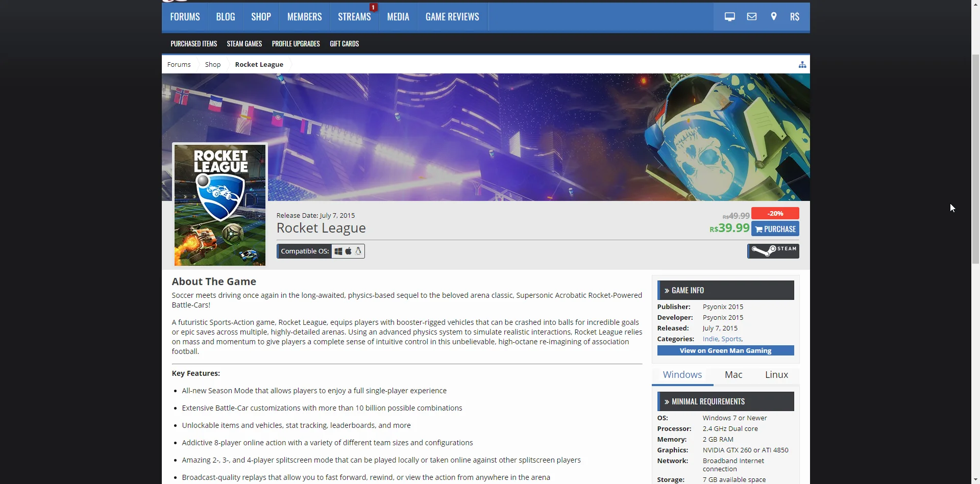980x484 pixels.
Task: Open Profile Upgrades submenu link
Action: click(296, 44)
